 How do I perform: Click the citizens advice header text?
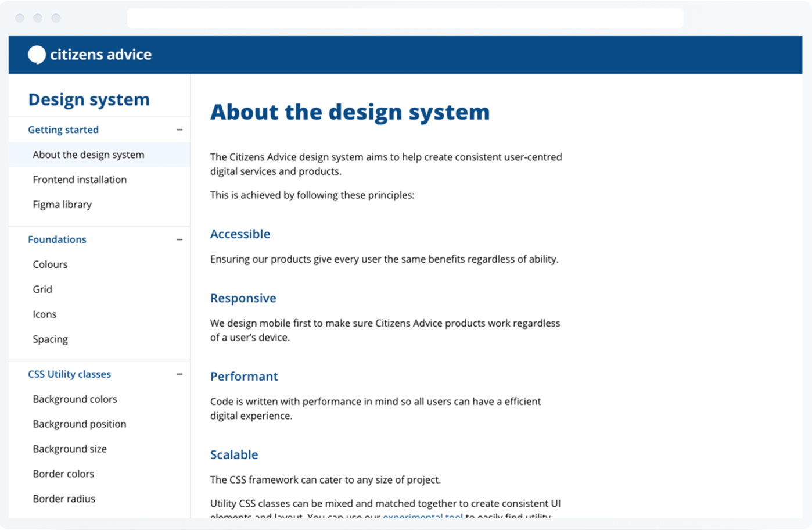pyautogui.click(x=100, y=55)
